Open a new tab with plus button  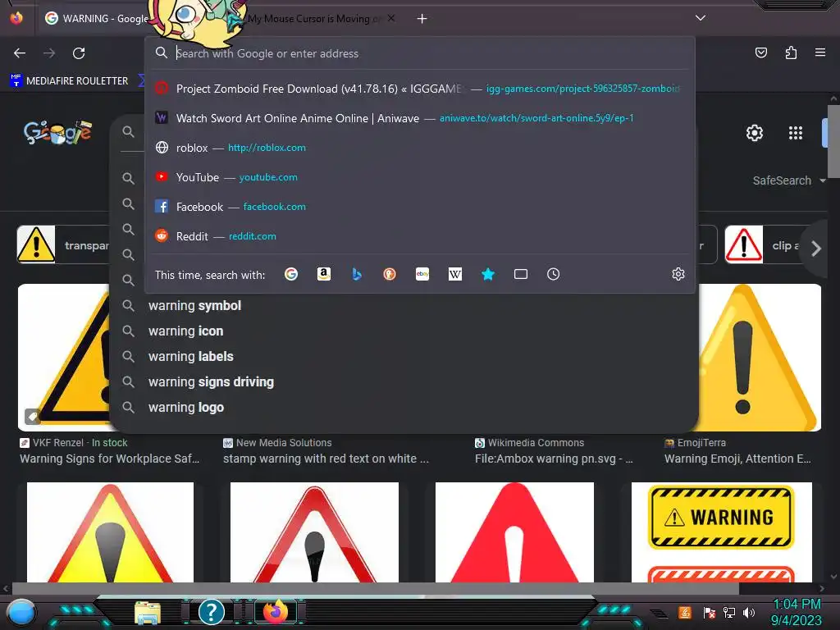(x=422, y=19)
